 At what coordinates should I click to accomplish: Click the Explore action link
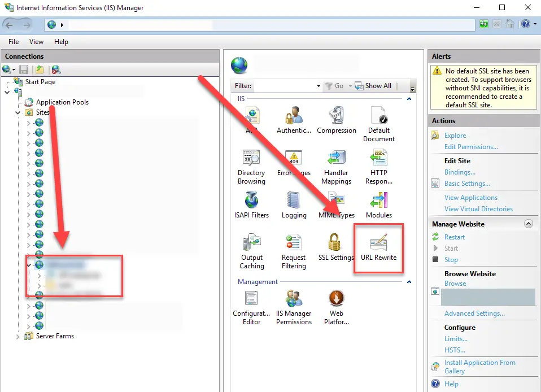[455, 136]
